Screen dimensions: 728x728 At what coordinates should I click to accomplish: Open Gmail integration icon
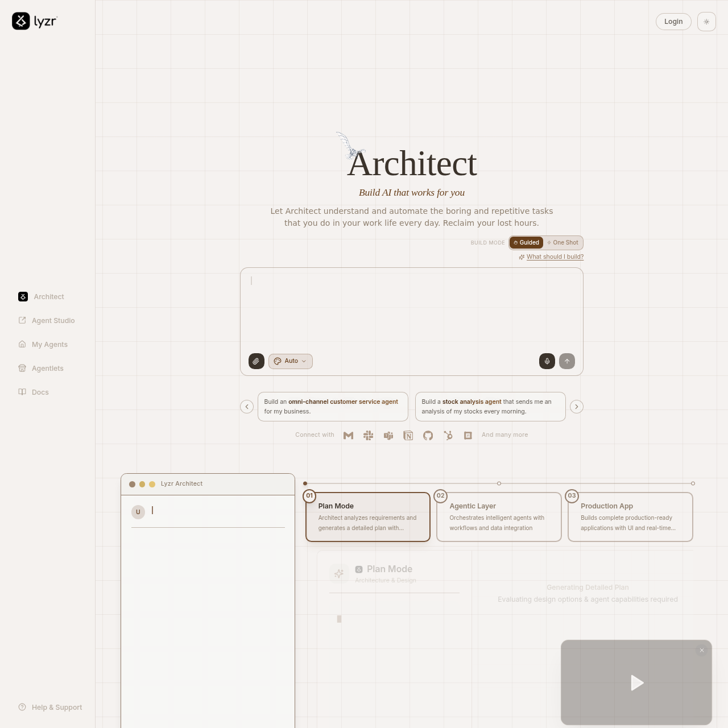349,435
